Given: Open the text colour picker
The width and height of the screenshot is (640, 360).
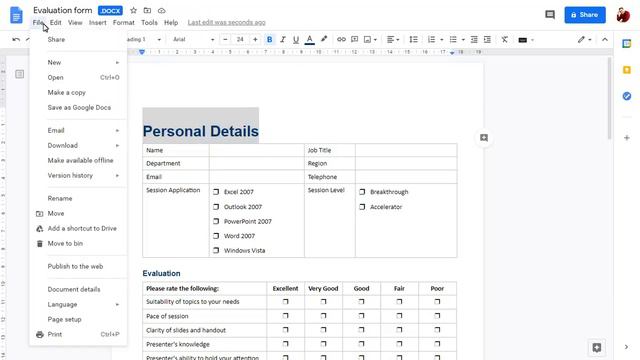Looking at the screenshot, I should click(x=310, y=40).
